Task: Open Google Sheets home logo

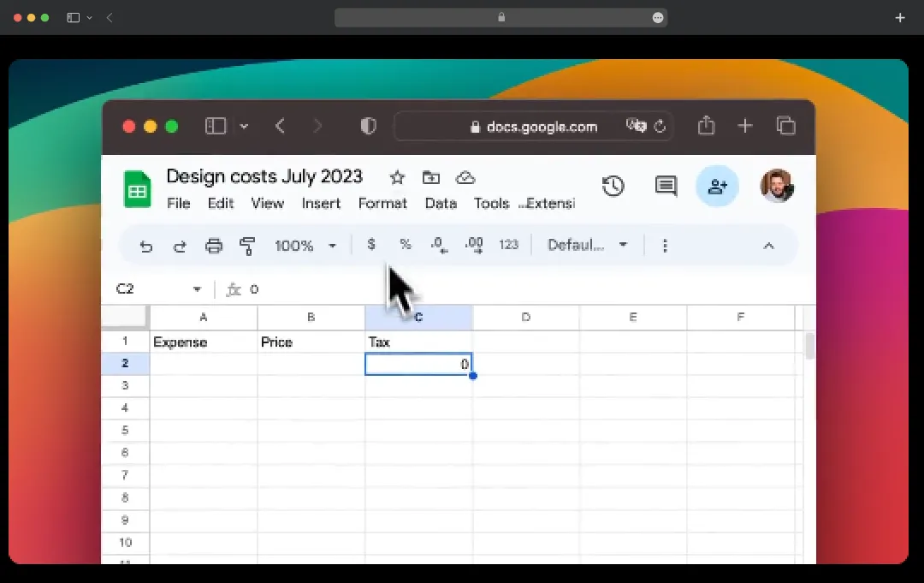Action: coord(137,189)
